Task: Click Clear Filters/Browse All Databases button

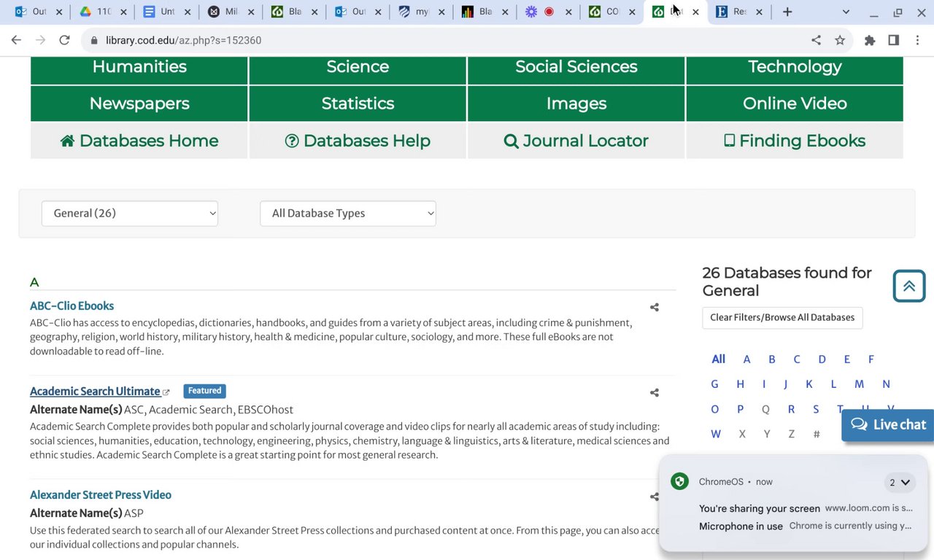Action: (782, 318)
